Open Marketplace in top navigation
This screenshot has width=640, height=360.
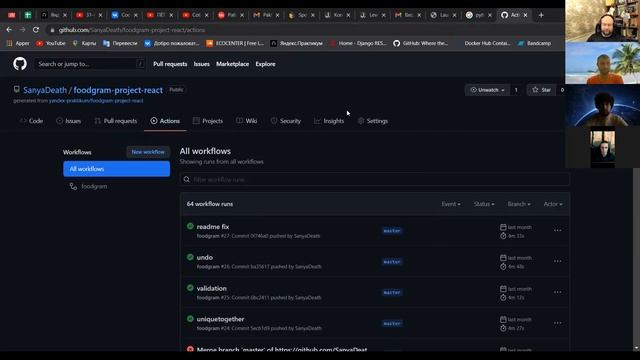coord(232,64)
